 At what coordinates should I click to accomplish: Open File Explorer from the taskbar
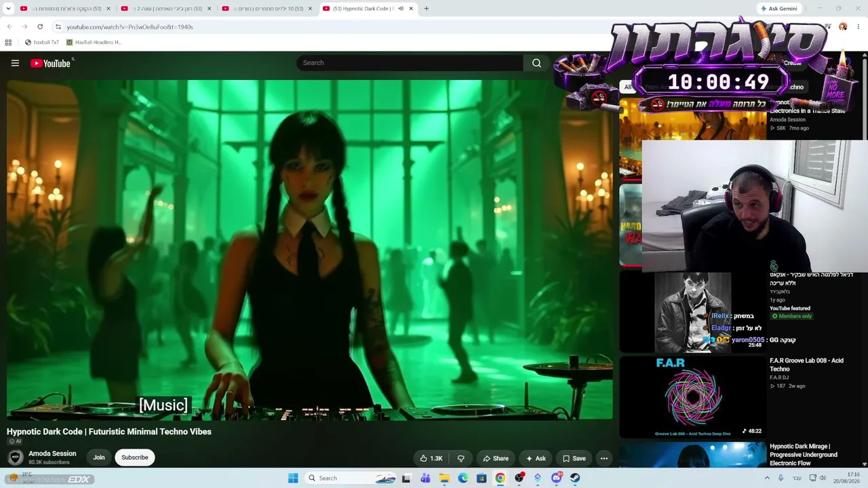[x=444, y=478]
